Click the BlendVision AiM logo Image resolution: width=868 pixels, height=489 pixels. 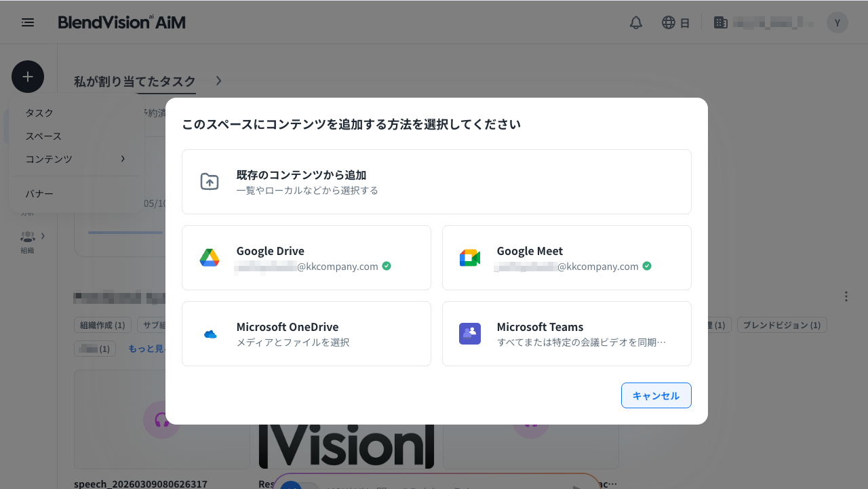(x=121, y=22)
